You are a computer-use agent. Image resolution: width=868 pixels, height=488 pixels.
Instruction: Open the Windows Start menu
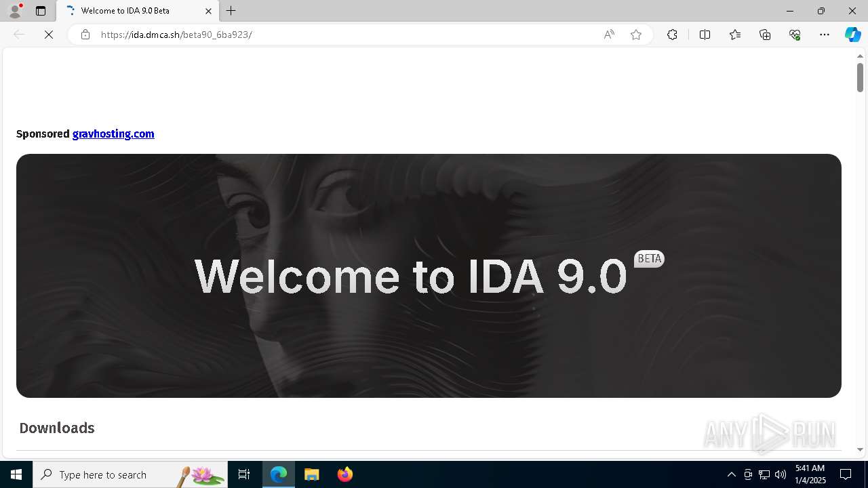[x=16, y=474]
